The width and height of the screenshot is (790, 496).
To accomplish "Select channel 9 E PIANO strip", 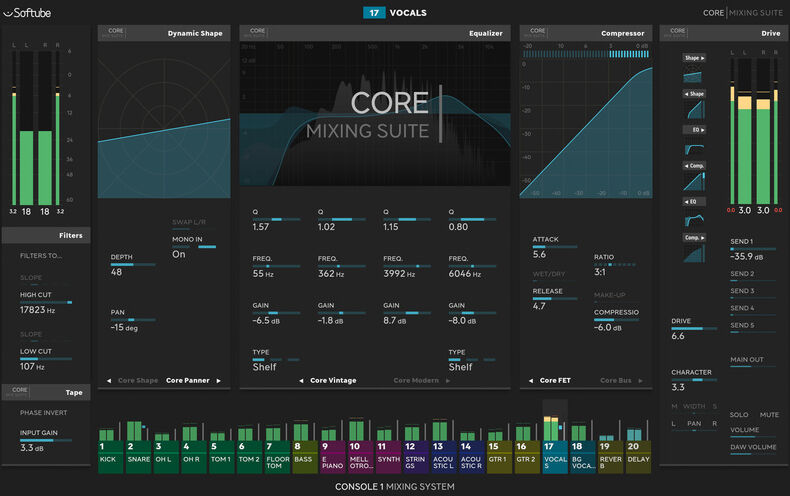I will [333, 457].
